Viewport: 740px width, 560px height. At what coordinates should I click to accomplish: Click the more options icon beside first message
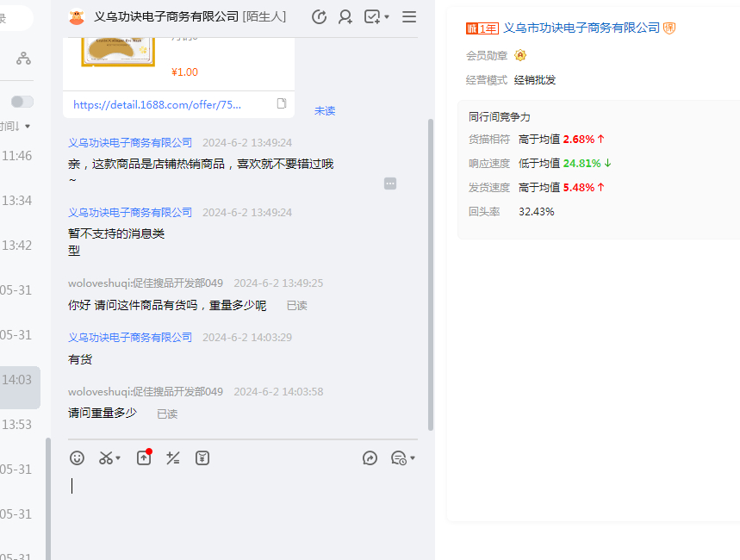click(x=390, y=184)
